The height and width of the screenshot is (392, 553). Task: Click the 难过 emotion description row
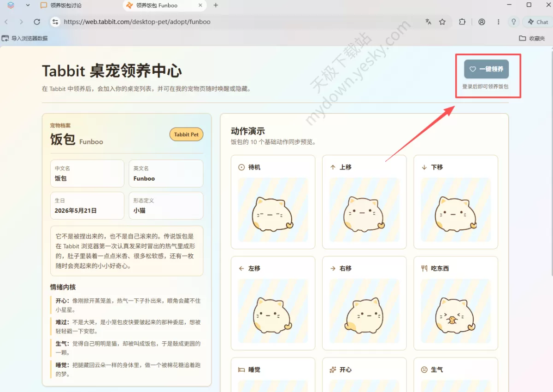tap(126, 327)
